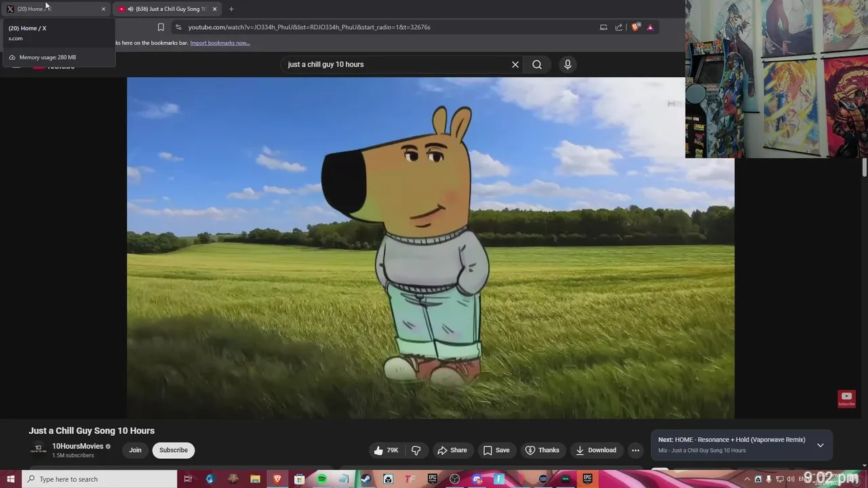868x488 pixels.
Task: Save the video to a playlist
Action: (x=496, y=450)
